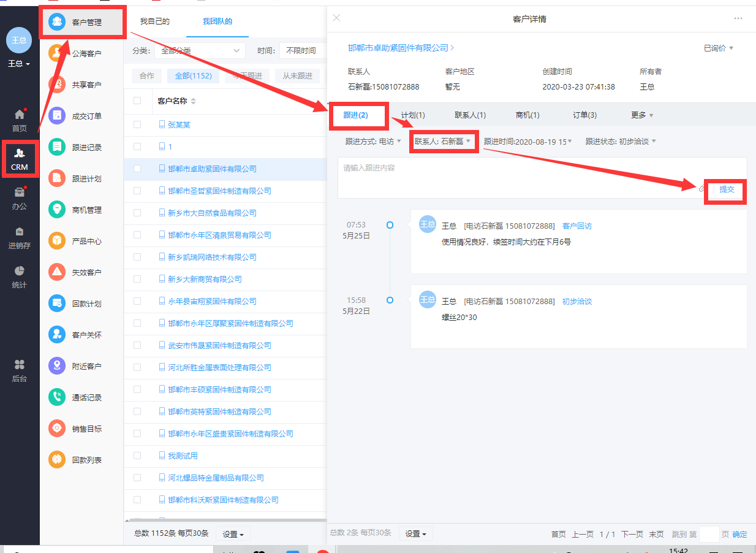Sort by 客户名称 column arrows
756x553 pixels.
(x=194, y=101)
